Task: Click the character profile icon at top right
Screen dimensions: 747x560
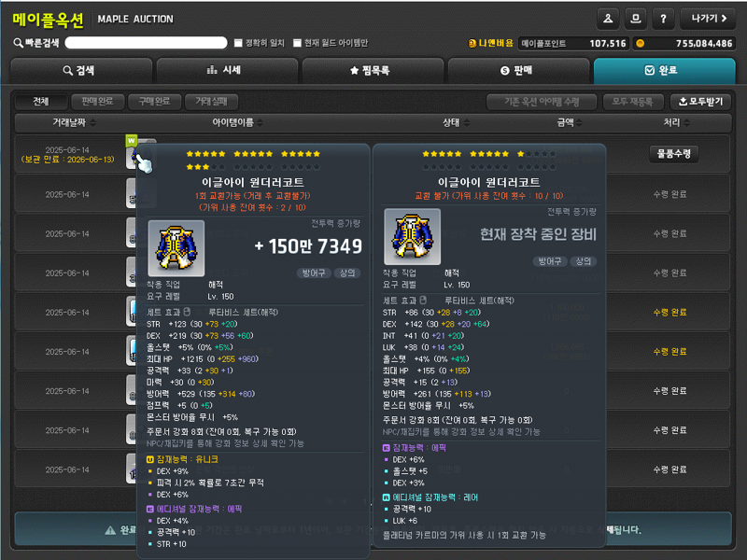Action: 608,19
